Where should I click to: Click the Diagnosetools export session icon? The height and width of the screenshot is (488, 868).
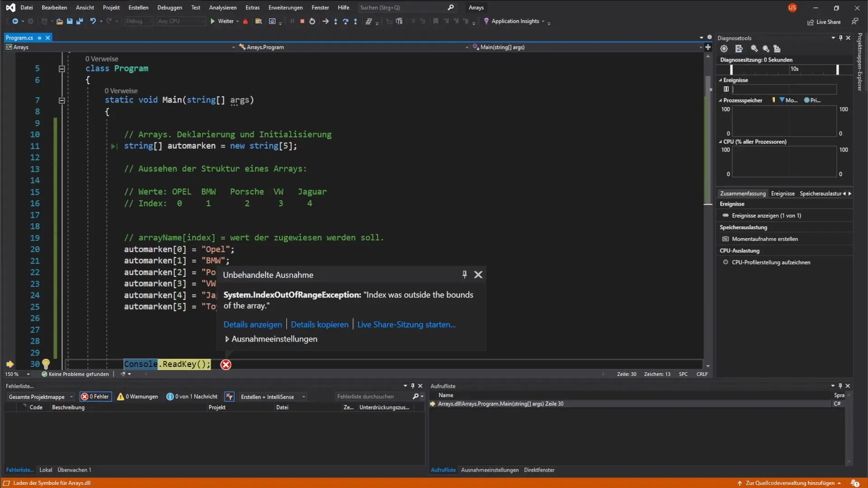pos(739,49)
